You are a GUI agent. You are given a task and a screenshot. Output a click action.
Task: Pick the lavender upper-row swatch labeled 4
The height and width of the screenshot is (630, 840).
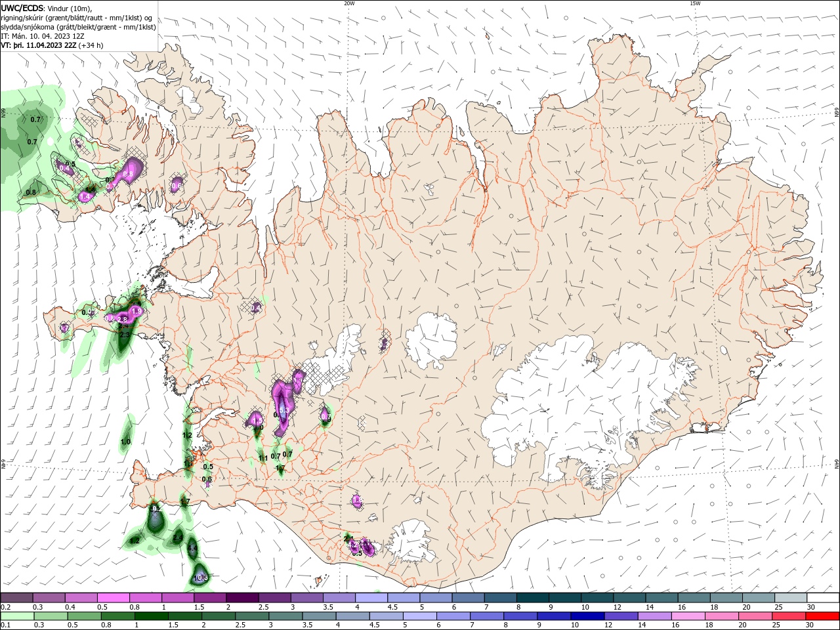pyautogui.click(x=370, y=597)
